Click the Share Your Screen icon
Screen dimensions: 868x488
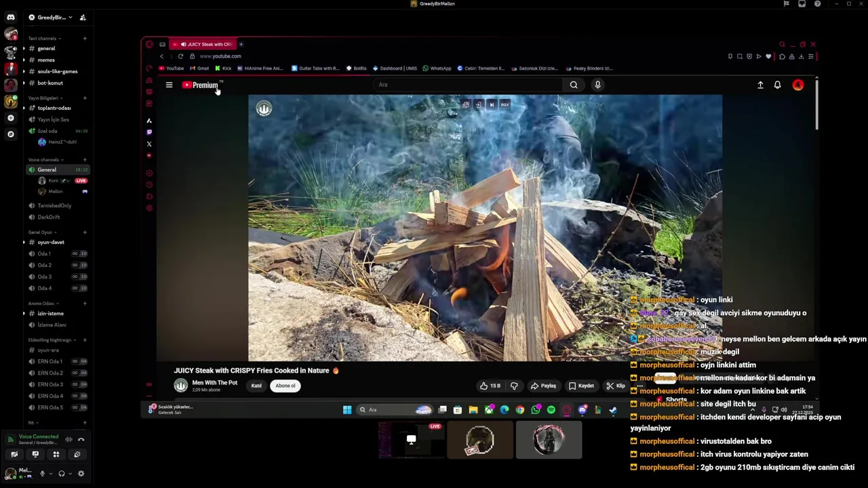35,455
